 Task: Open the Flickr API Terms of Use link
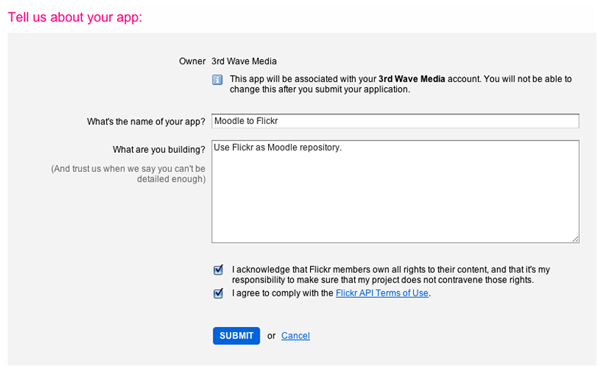tap(382, 293)
